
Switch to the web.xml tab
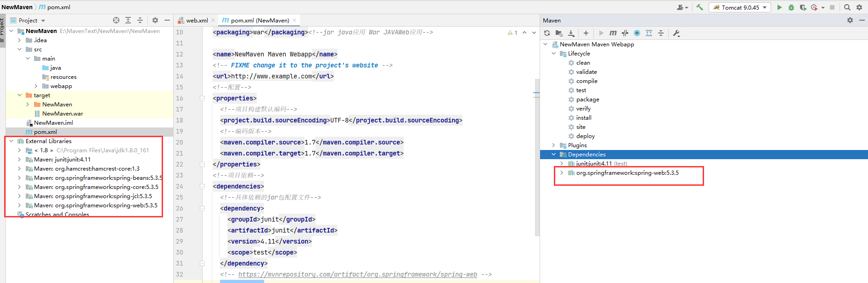point(197,20)
